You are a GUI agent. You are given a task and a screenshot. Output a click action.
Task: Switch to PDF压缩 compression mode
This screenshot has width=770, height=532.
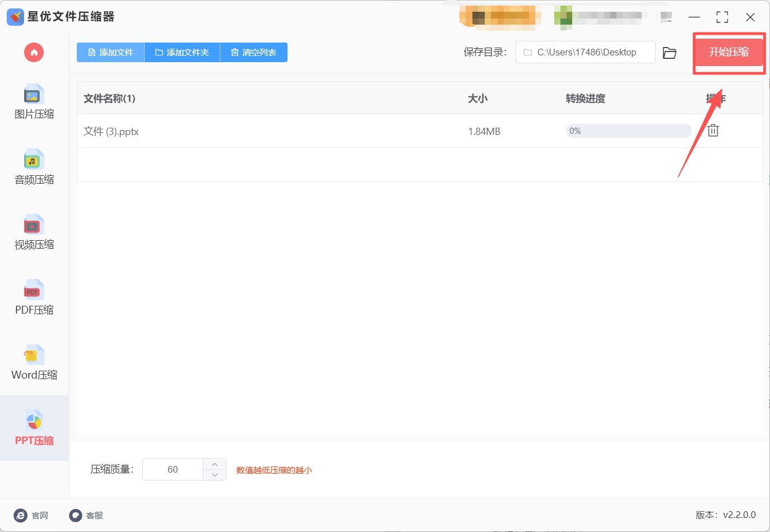(33, 298)
